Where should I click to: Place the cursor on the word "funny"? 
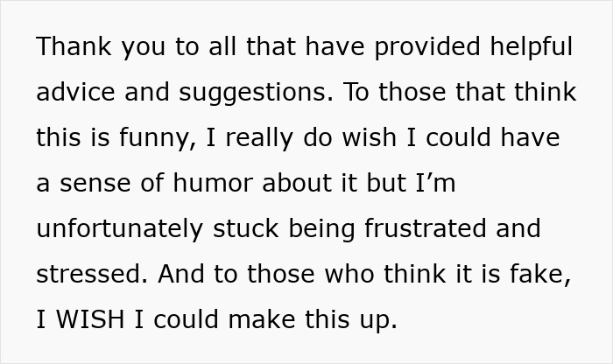tap(155, 139)
